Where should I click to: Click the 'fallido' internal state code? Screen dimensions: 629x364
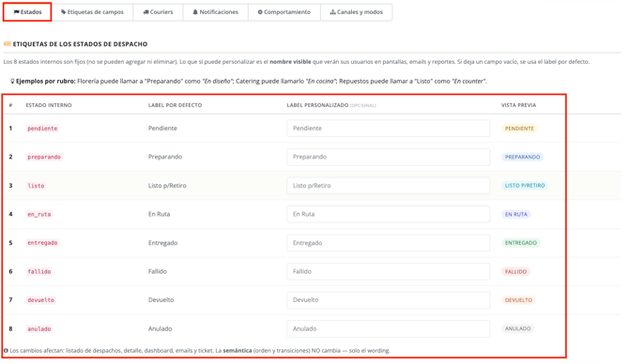click(x=39, y=271)
